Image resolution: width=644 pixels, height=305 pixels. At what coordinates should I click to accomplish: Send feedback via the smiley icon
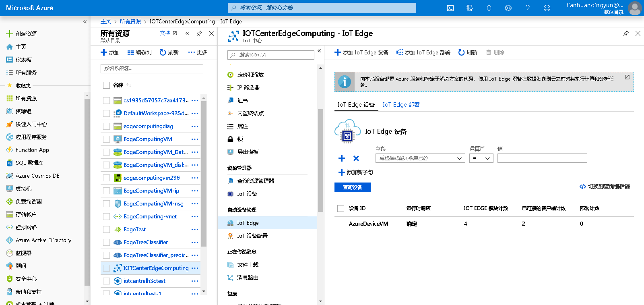(547, 8)
